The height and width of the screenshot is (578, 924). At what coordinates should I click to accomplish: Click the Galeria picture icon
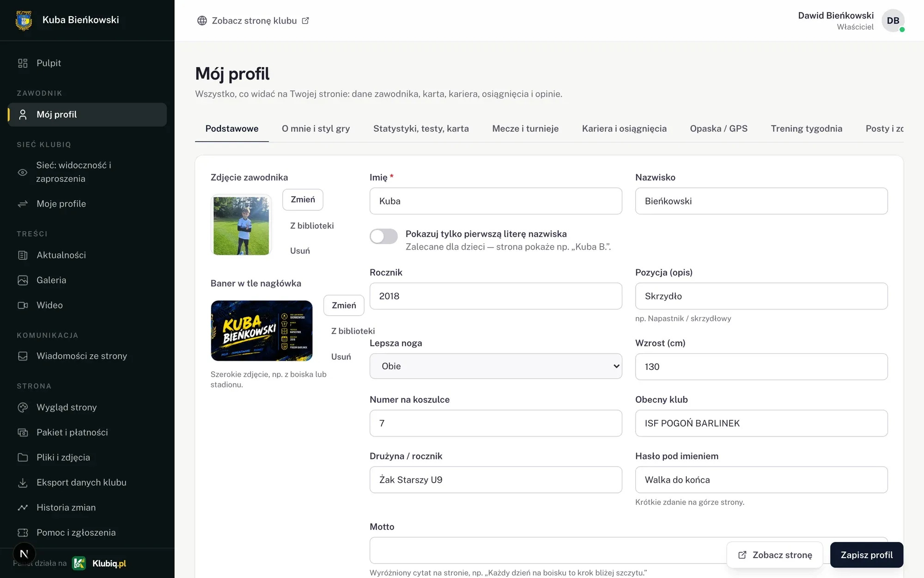click(23, 280)
